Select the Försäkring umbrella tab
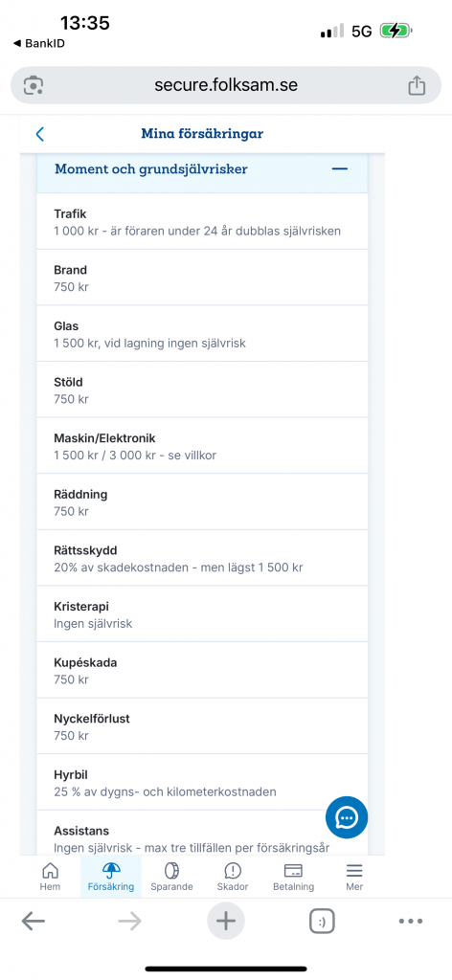This screenshot has width=452, height=980. pos(111,877)
